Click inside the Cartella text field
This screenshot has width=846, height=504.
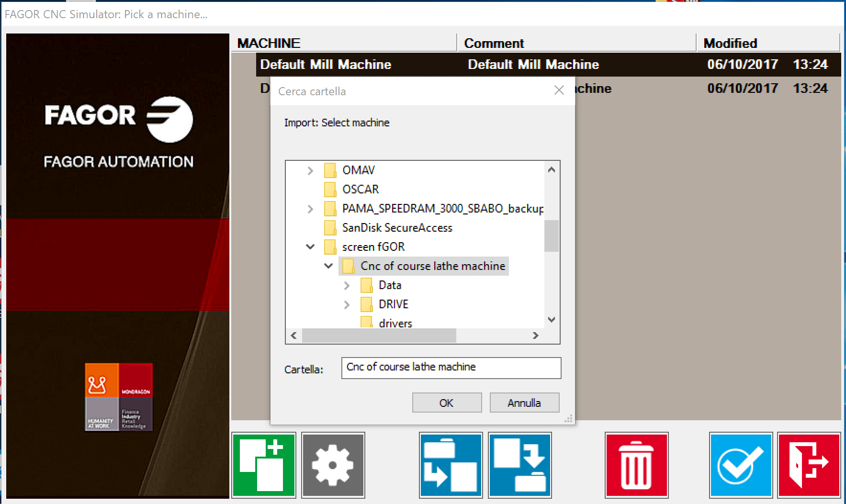pyautogui.click(x=451, y=368)
